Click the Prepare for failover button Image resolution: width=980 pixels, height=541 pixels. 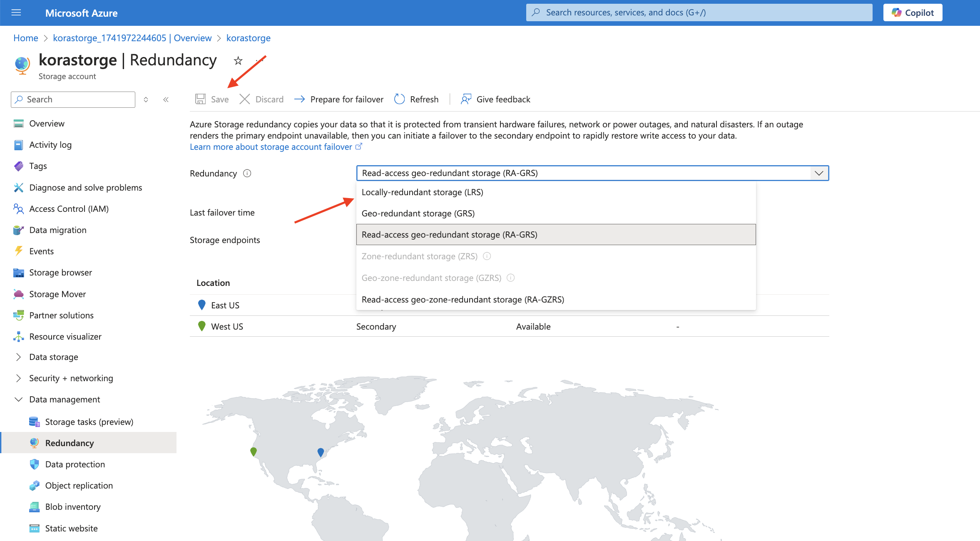[x=338, y=99]
